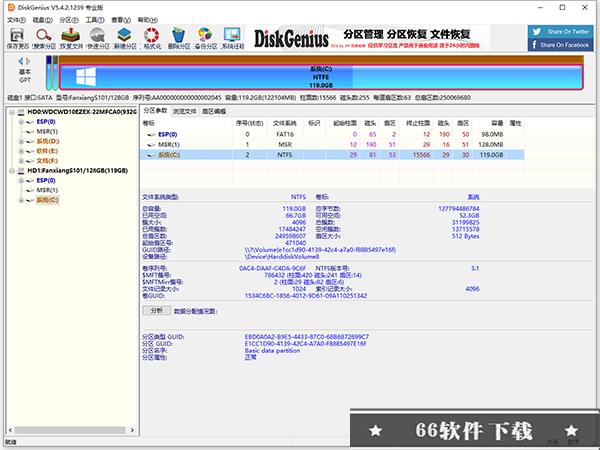Click the Facebook f icon

(x=534, y=45)
